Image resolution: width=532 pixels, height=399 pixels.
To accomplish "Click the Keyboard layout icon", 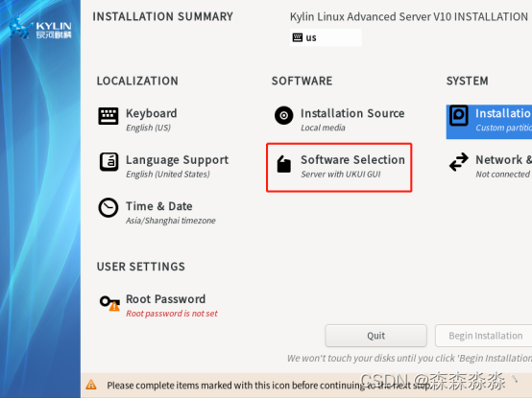I will pos(109,116).
